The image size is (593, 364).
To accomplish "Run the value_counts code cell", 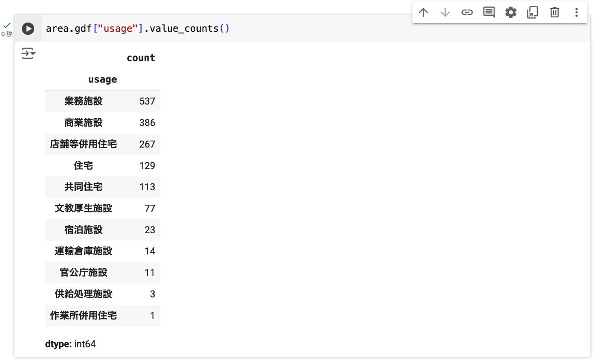I will pos(28,29).
